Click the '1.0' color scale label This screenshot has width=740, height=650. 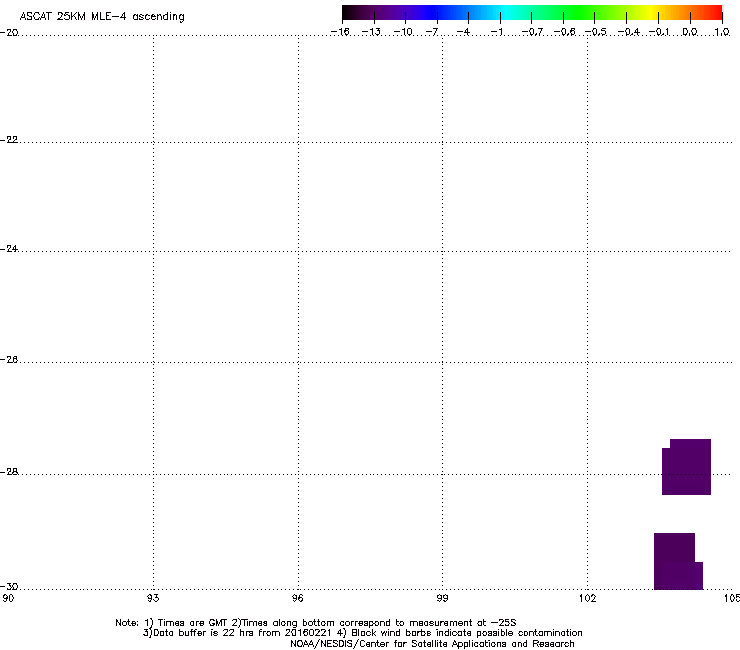coord(722,32)
